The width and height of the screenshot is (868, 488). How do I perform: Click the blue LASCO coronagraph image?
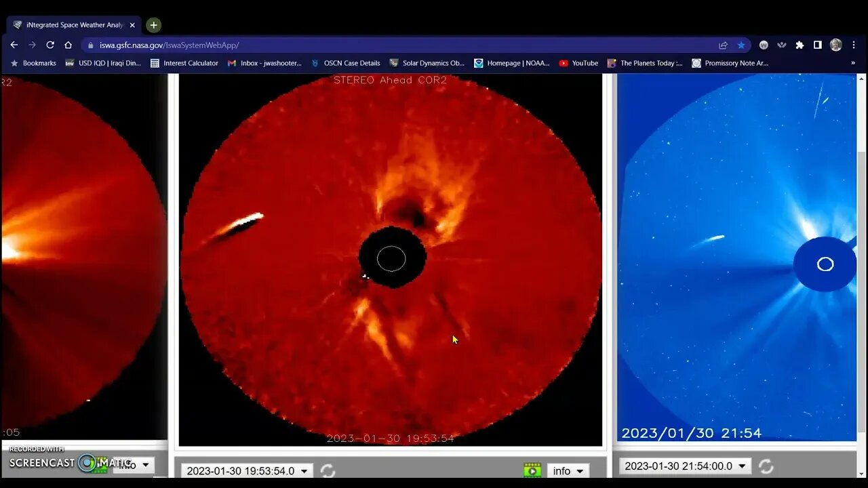736,258
